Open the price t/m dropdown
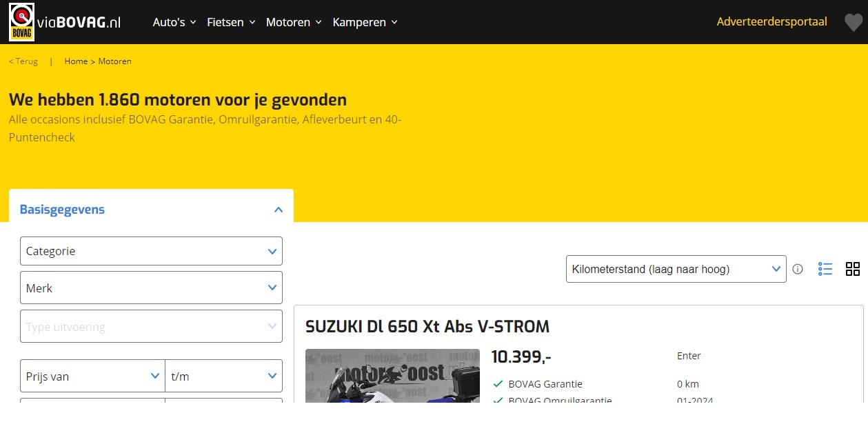Image resolution: width=868 pixels, height=422 pixels. [224, 376]
